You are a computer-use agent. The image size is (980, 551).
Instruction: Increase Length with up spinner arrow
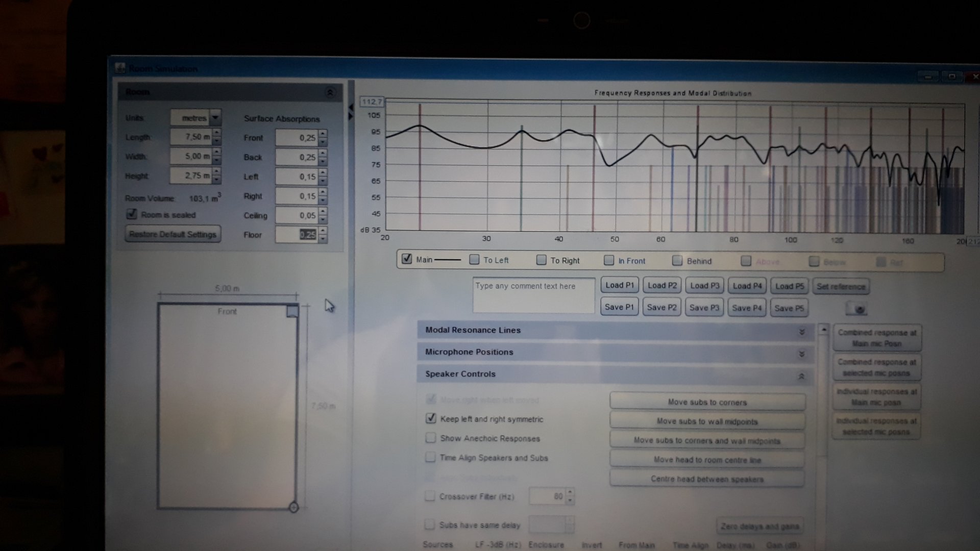(x=217, y=133)
